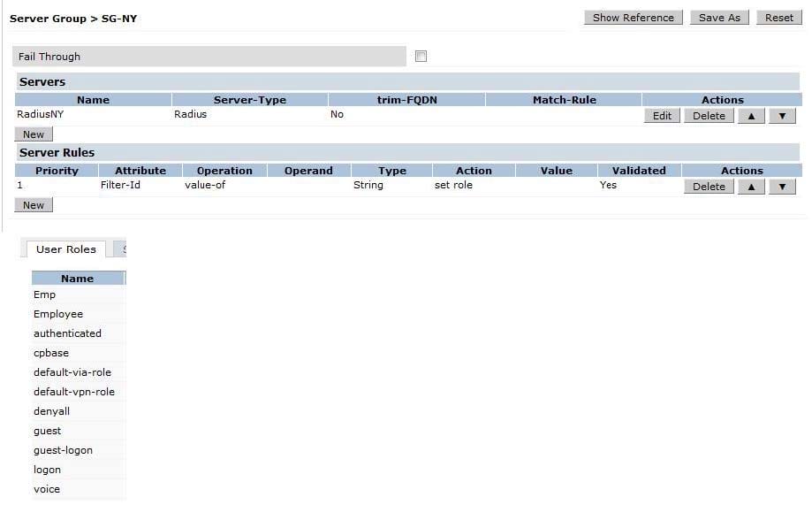Edit the RadiusNY server entry

click(x=662, y=116)
